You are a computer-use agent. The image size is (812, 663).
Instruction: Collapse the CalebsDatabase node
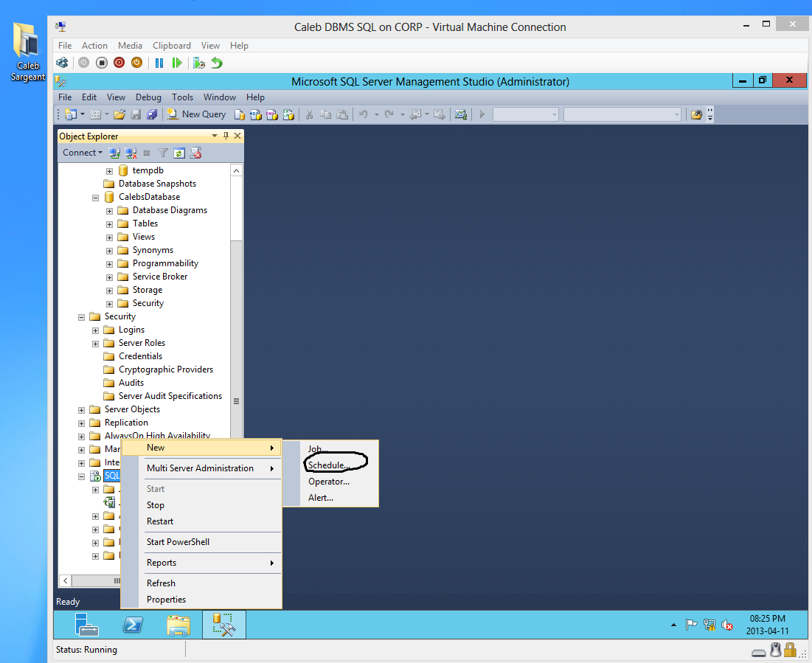(95, 198)
